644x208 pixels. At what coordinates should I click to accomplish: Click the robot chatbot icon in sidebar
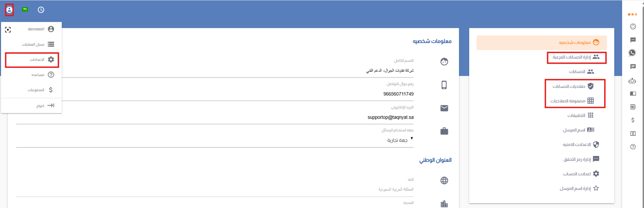pos(633,81)
